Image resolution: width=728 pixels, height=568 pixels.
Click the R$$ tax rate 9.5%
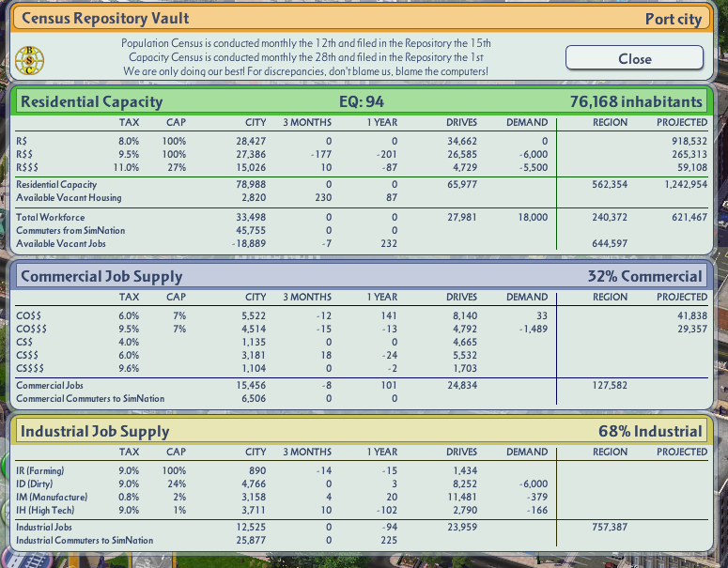pos(129,154)
